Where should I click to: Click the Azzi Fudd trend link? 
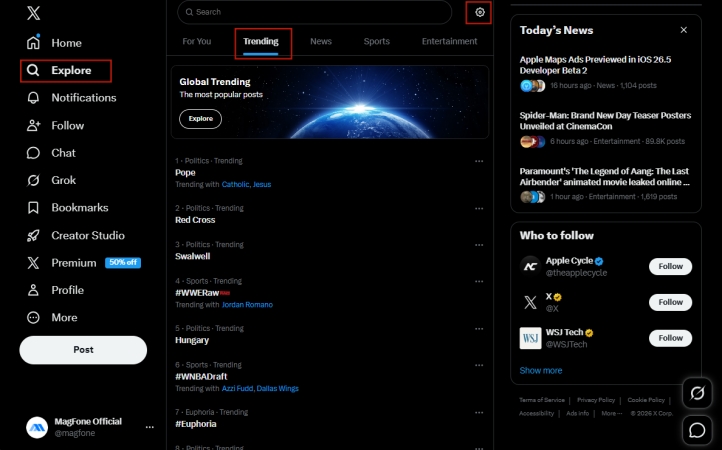[237, 388]
